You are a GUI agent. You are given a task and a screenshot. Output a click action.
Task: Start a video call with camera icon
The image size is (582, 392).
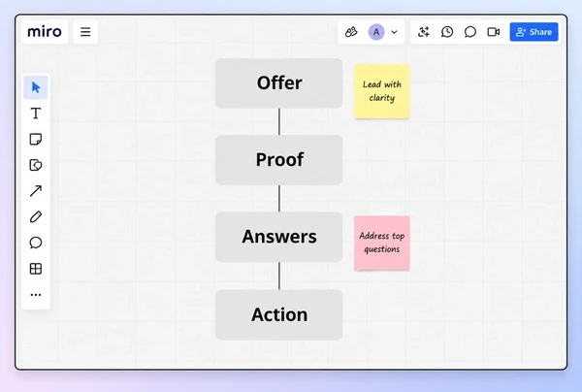[494, 32]
